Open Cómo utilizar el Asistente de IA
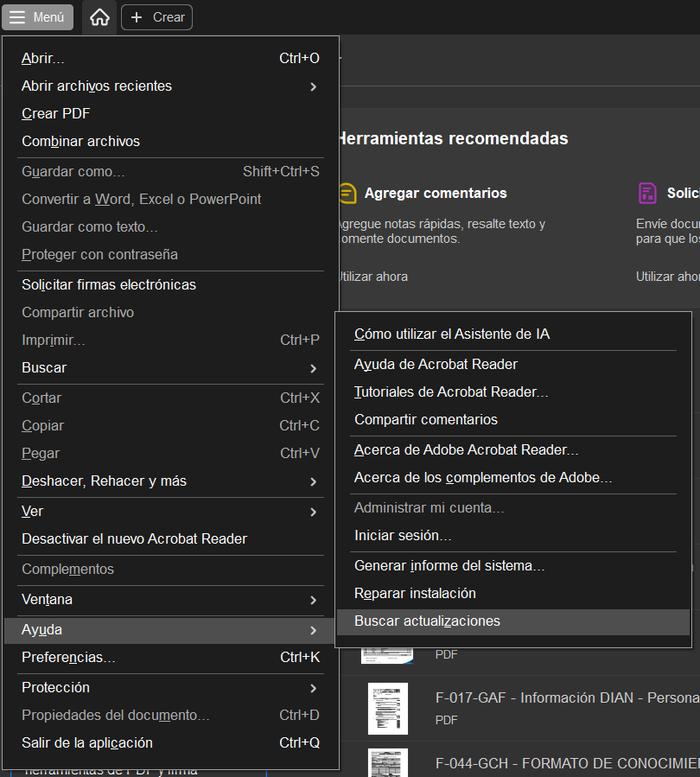 [x=513, y=334]
